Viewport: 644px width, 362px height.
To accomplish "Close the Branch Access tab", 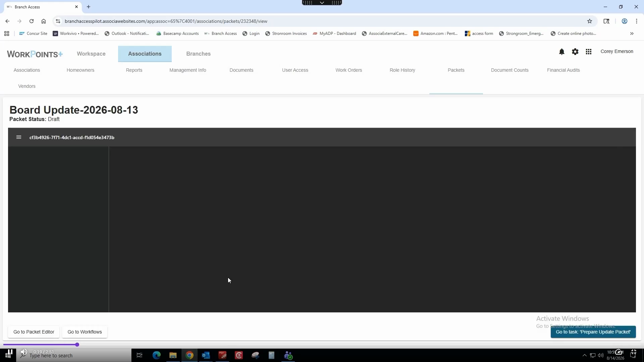I will pos(76,7).
